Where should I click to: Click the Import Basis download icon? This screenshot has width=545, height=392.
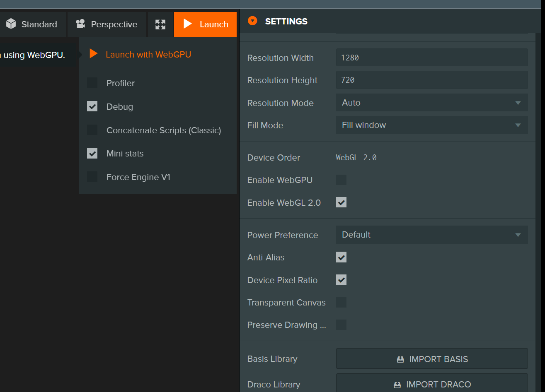click(400, 359)
